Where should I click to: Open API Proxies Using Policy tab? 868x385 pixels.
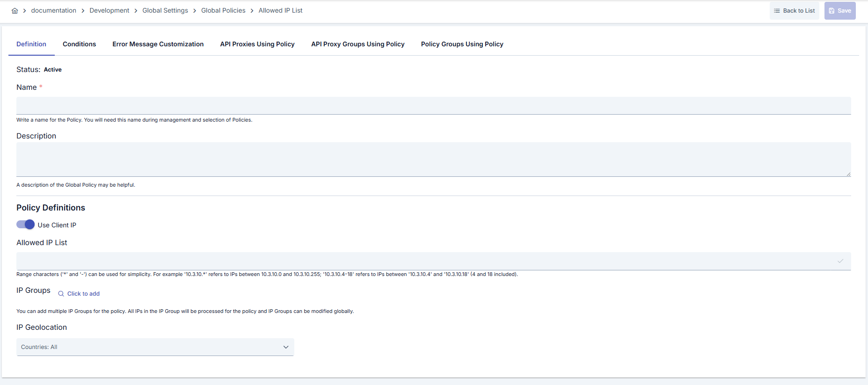click(x=257, y=44)
